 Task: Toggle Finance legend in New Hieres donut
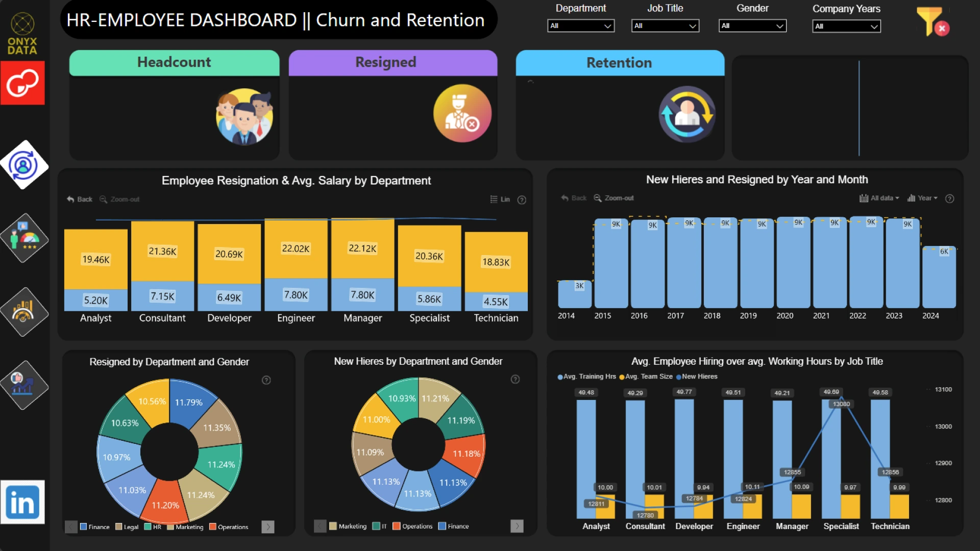(454, 526)
